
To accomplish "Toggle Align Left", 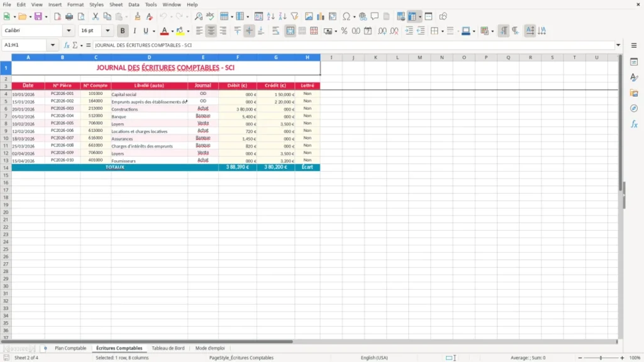I will [199, 31].
